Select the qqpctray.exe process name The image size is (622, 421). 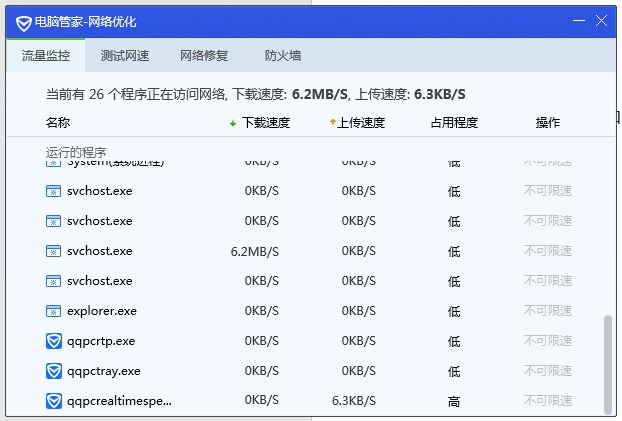pyautogui.click(x=104, y=371)
